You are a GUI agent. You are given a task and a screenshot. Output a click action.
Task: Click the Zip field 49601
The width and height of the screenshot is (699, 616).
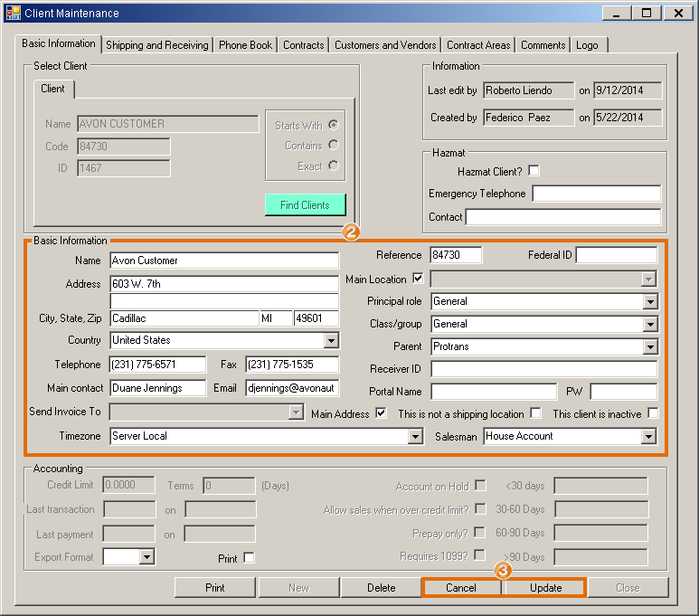tap(316, 318)
